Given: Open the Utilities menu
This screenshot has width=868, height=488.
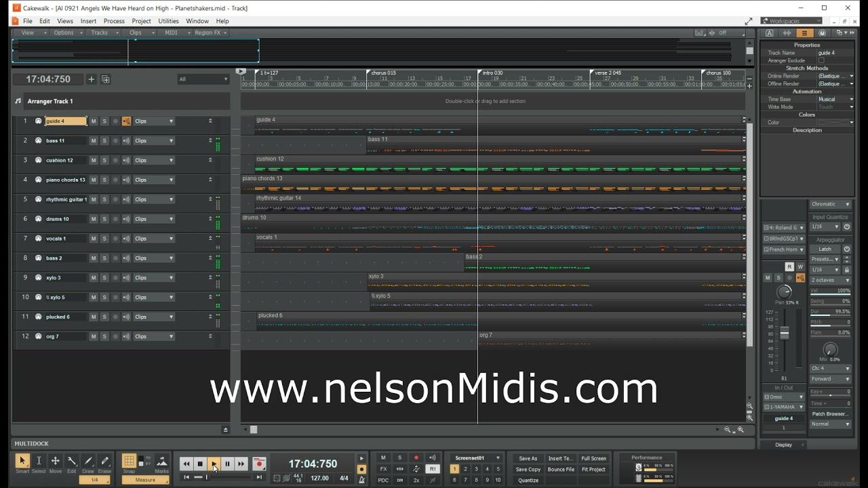Looking at the screenshot, I should [169, 21].
